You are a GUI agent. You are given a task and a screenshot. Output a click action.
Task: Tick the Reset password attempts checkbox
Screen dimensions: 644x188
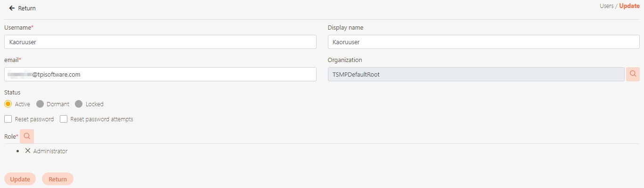(64, 119)
